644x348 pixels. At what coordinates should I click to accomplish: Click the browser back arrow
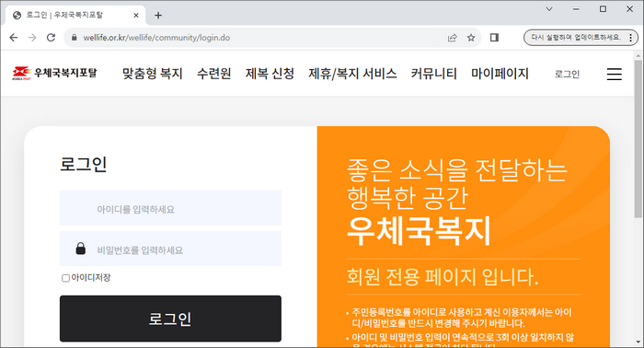14,38
